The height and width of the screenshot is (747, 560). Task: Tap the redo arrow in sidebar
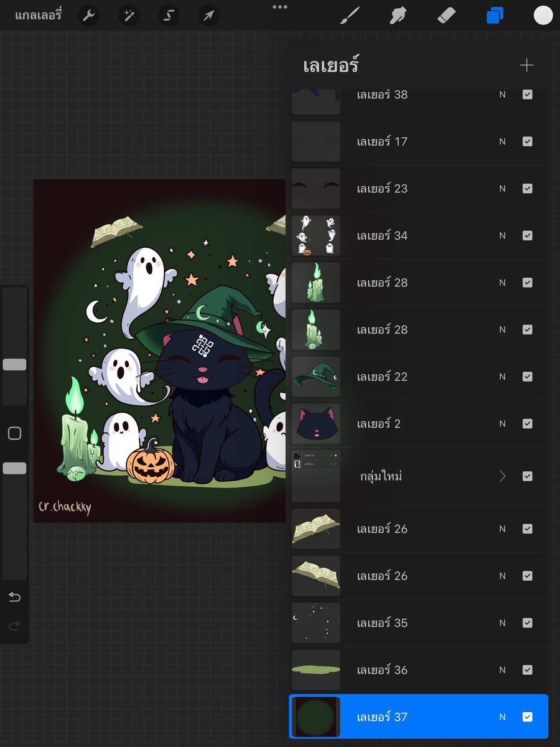click(x=14, y=626)
